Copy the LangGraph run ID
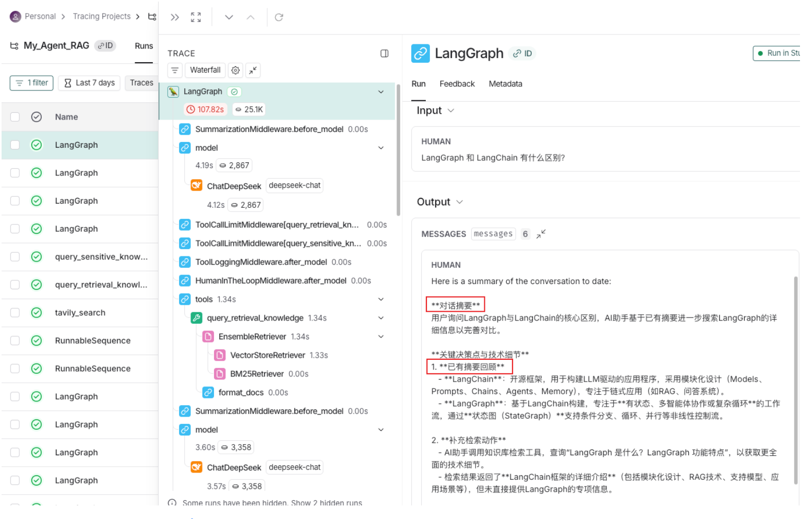 tap(522, 53)
